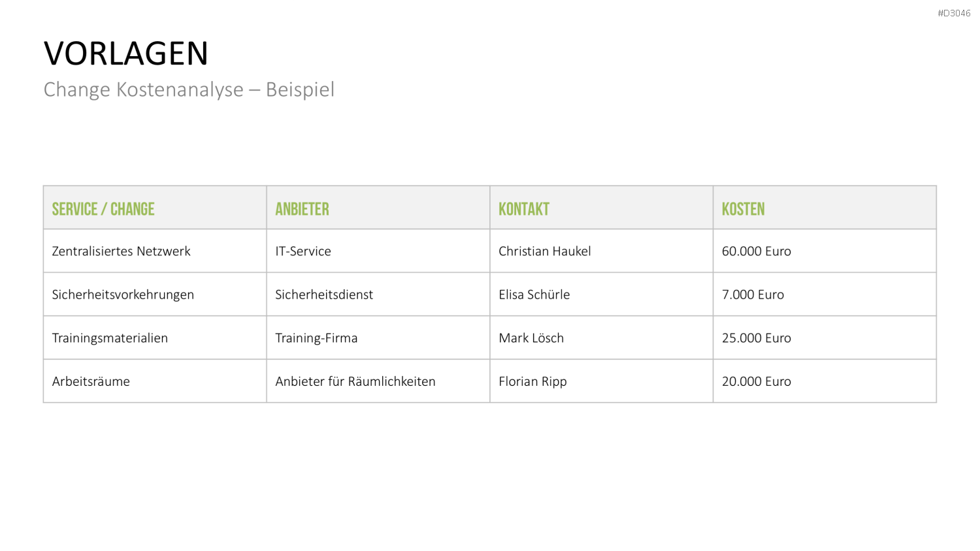Click the Anbieter für Räumlichkeiten cell

378,381
